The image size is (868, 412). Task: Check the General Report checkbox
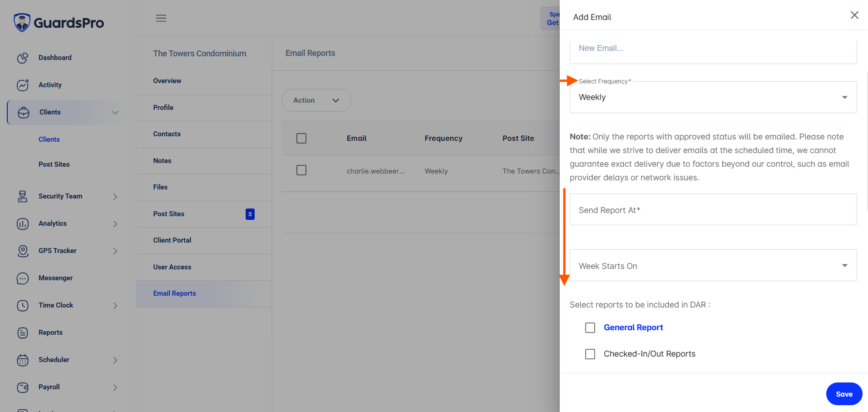coord(590,328)
